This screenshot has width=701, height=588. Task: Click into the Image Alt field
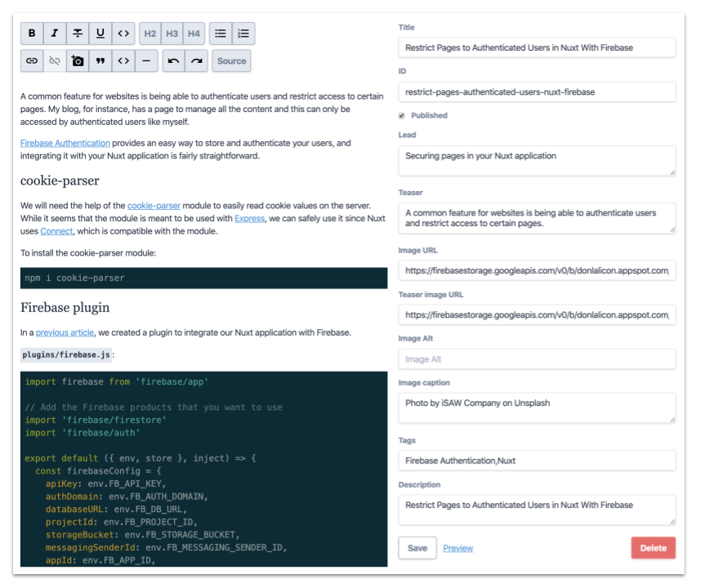537,359
